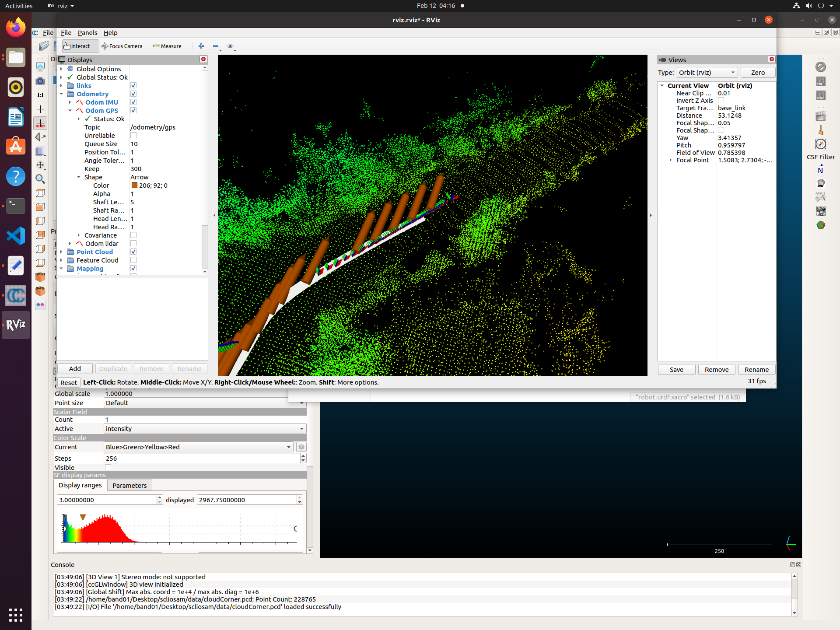Enable the EDL shader plugin
Image resolution: width=840 pixels, height=630 pixels.
[821, 80]
